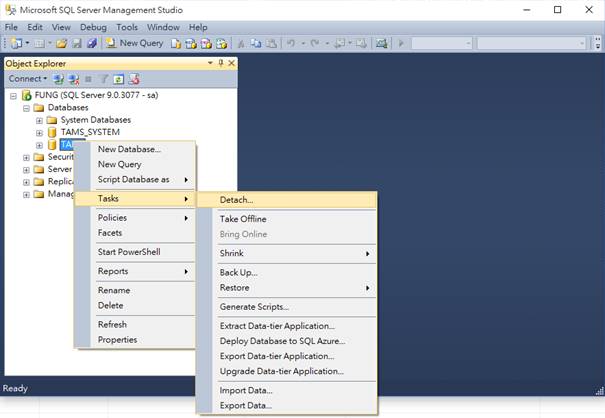Click the Object Explorer Details icon with red mark

tap(134, 79)
